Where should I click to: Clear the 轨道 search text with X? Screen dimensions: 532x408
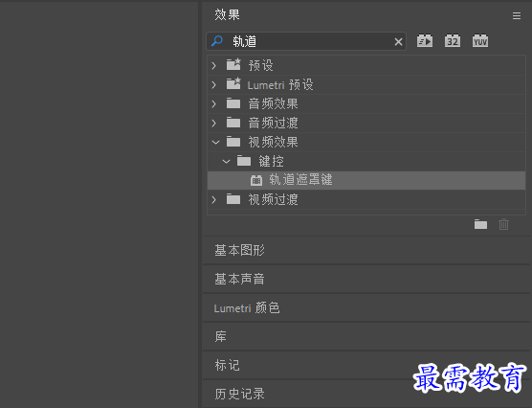click(x=398, y=42)
